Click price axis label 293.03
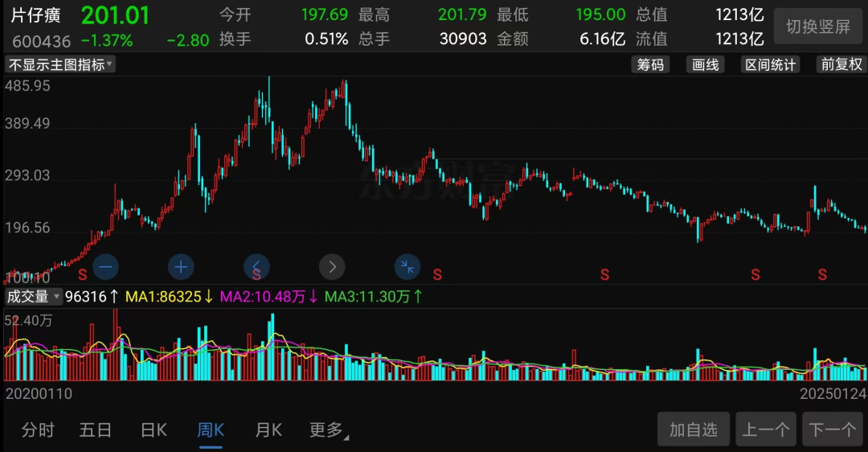868x452 pixels. coord(27,175)
